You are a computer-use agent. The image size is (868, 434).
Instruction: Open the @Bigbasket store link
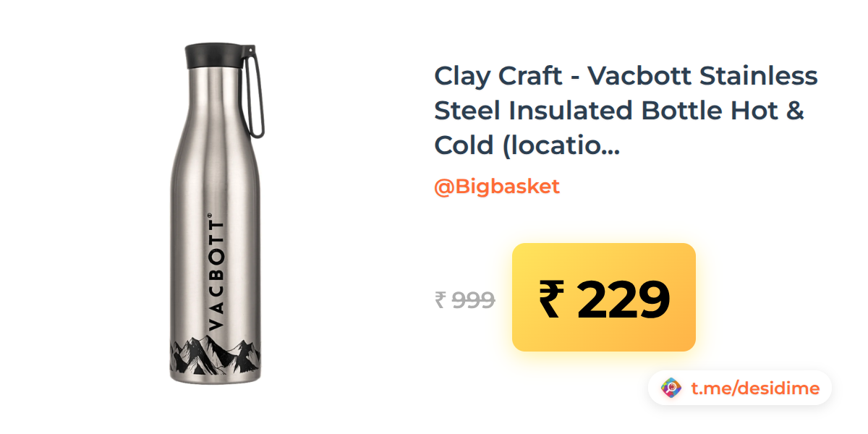tap(497, 187)
